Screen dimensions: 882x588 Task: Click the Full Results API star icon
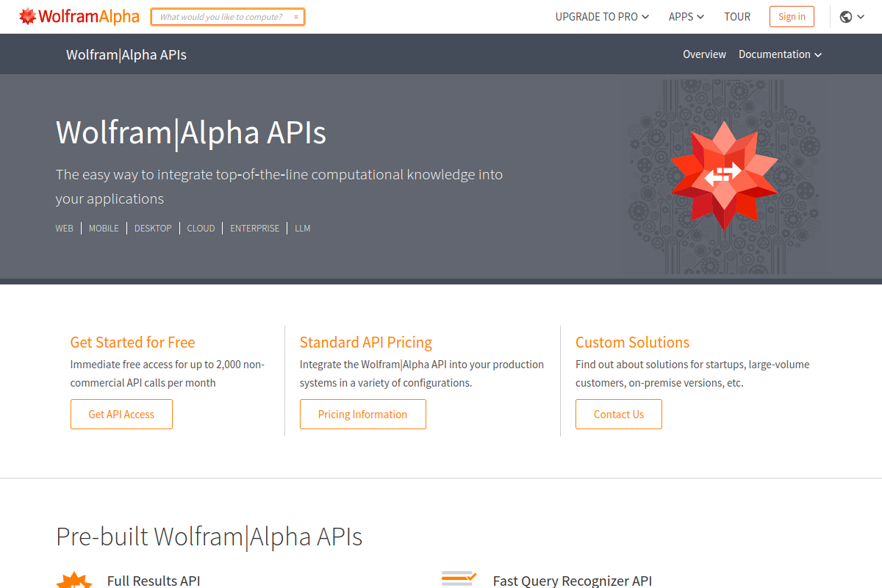74,580
